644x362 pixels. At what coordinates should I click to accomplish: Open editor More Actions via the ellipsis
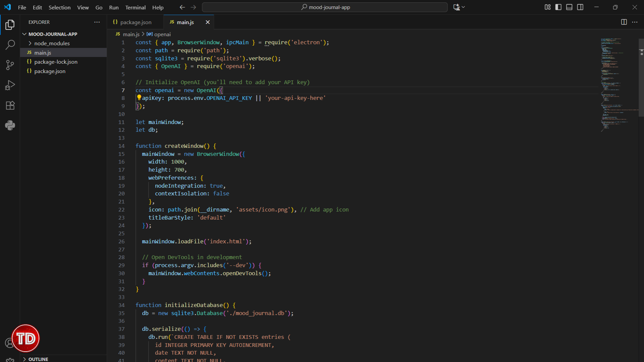635,22
